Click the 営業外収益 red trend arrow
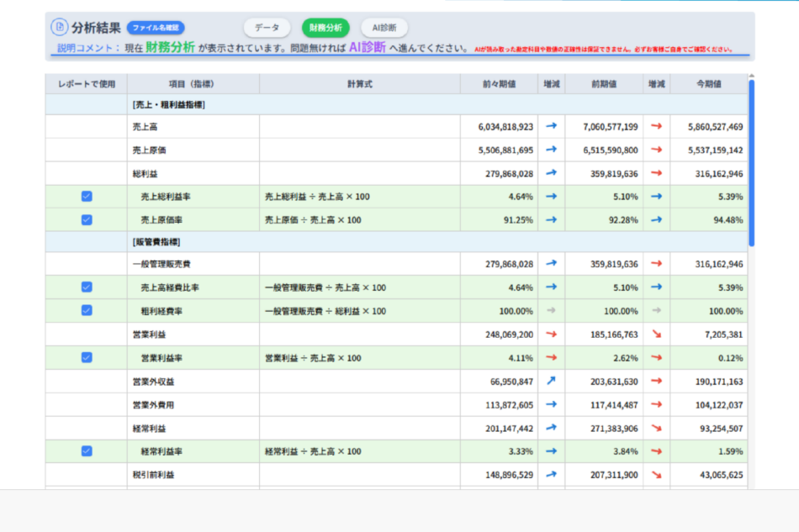This screenshot has width=799, height=532. click(x=656, y=381)
